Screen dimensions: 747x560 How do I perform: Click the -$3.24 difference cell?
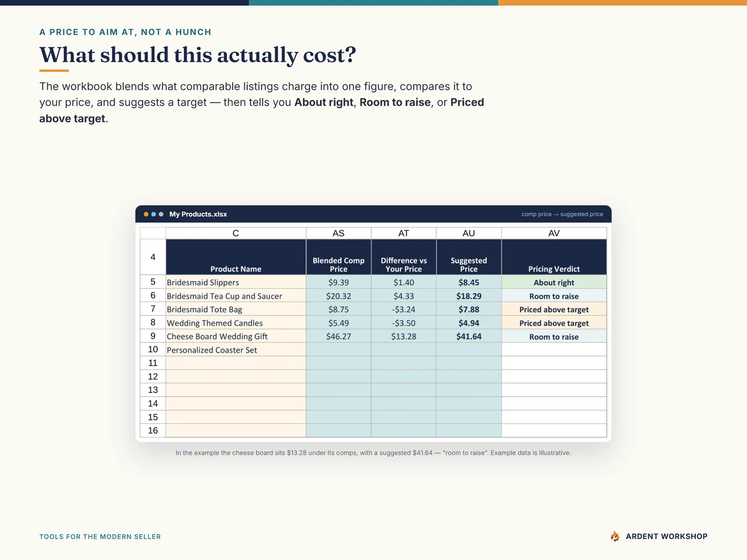(x=404, y=309)
